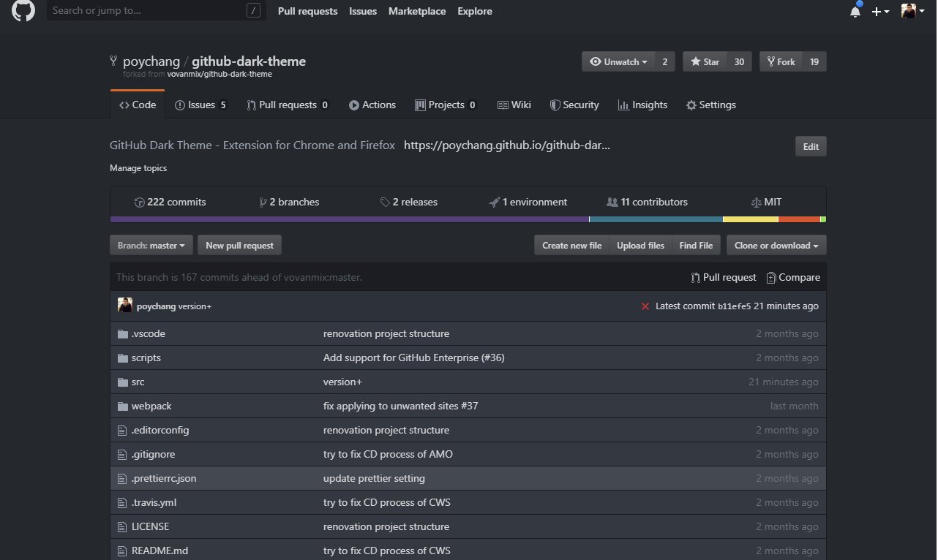Image resolution: width=938 pixels, height=560 pixels.
Task: Expand Clone or download dropdown
Action: tap(776, 245)
